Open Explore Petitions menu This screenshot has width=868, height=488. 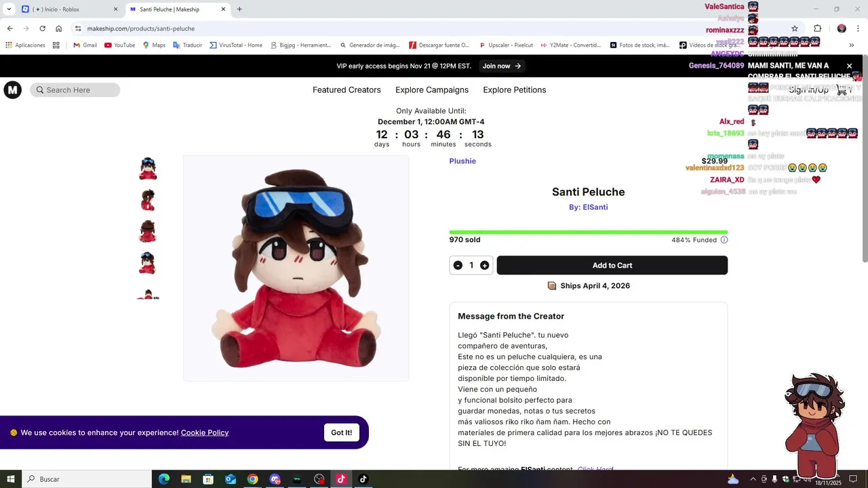click(x=515, y=90)
